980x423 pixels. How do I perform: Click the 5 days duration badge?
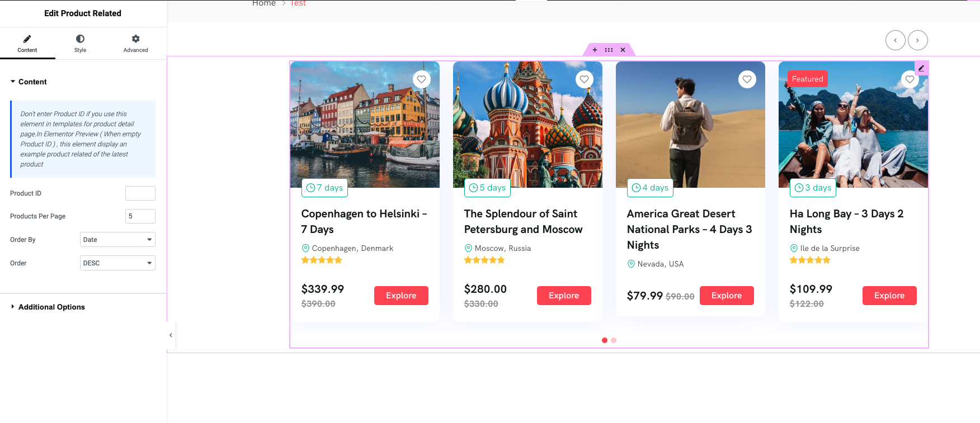[x=487, y=188]
